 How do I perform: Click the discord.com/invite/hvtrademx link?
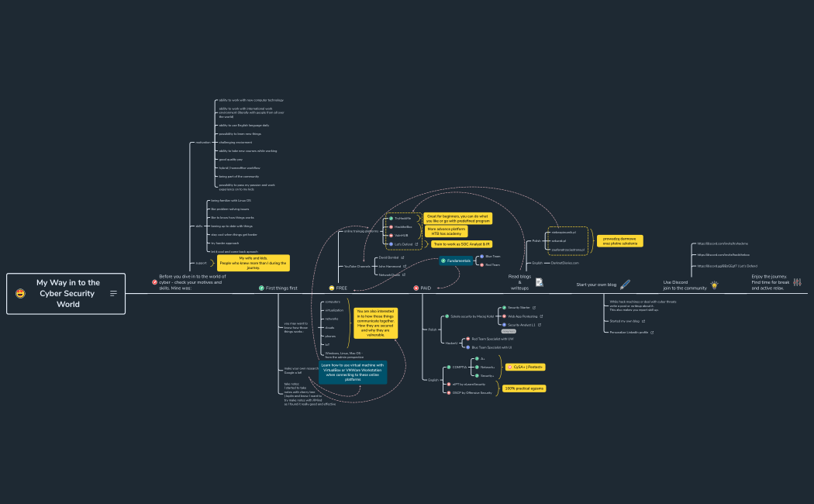tap(723, 243)
